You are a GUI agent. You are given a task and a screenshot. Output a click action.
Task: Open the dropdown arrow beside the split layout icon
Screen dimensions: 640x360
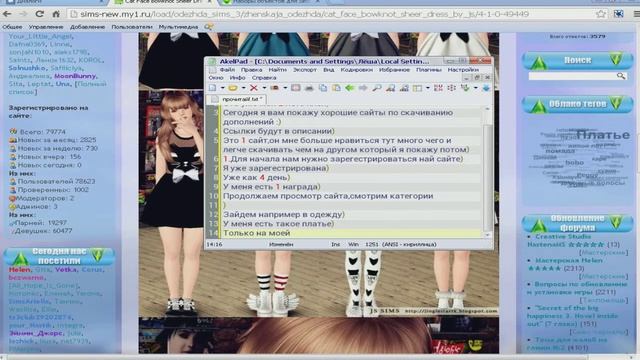(x=428, y=88)
